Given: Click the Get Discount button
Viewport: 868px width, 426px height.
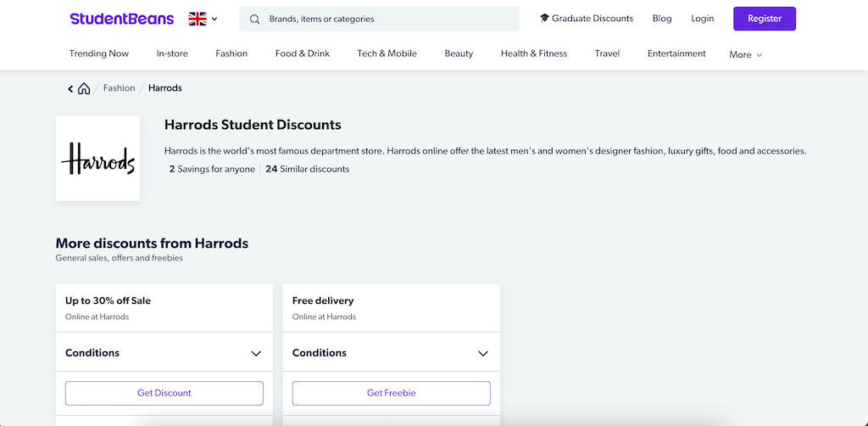Looking at the screenshot, I should click(164, 393).
